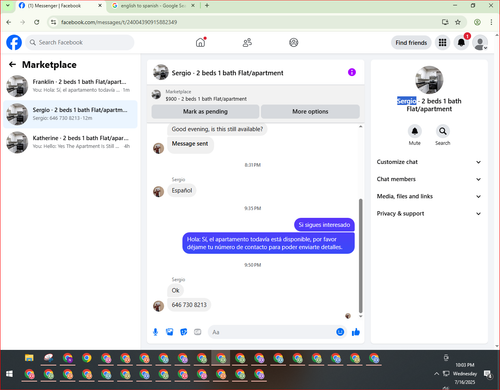
Task: Open the Facebook menu grid icon
Action: click(x=442, y=43)
